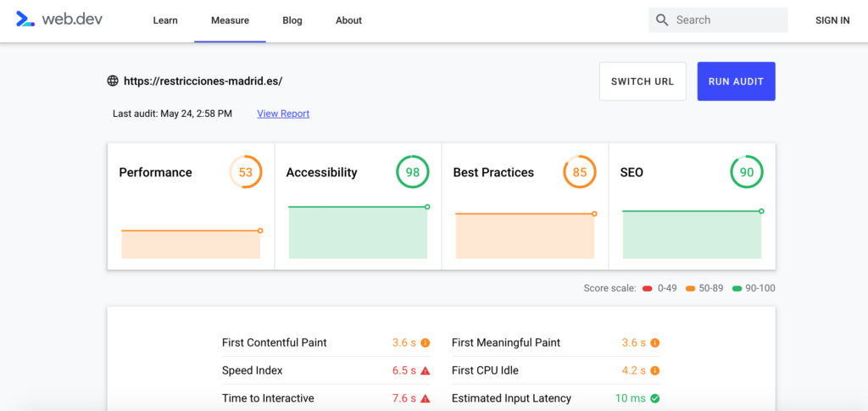Click the green check next to Estimated Input Latency
The width and height of the screenshot is (868, 411).
click(x=655, y=398)
